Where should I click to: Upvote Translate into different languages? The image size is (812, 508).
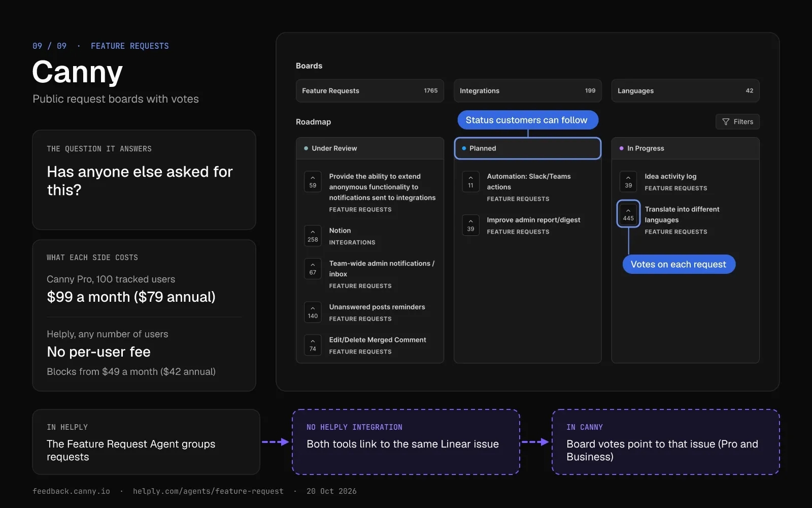pos(628,214)
